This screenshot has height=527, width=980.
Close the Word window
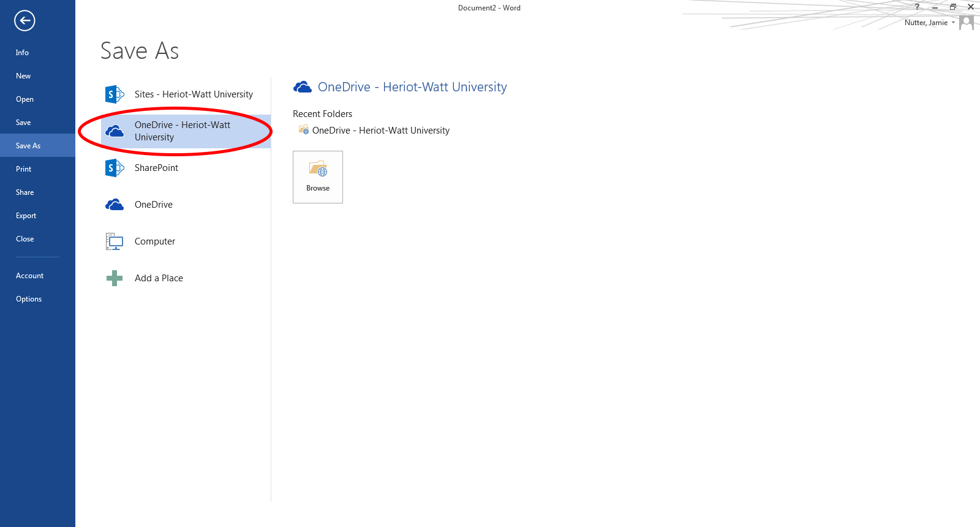(x=971, y=7)
